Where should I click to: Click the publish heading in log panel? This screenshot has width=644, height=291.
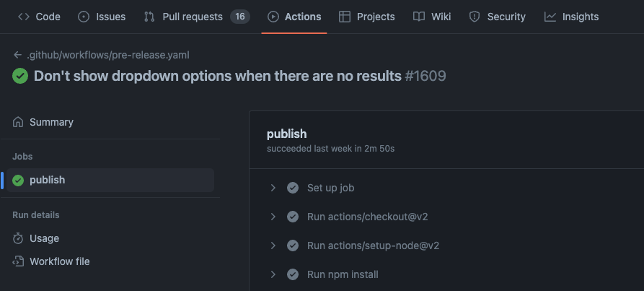click(287, 134)
